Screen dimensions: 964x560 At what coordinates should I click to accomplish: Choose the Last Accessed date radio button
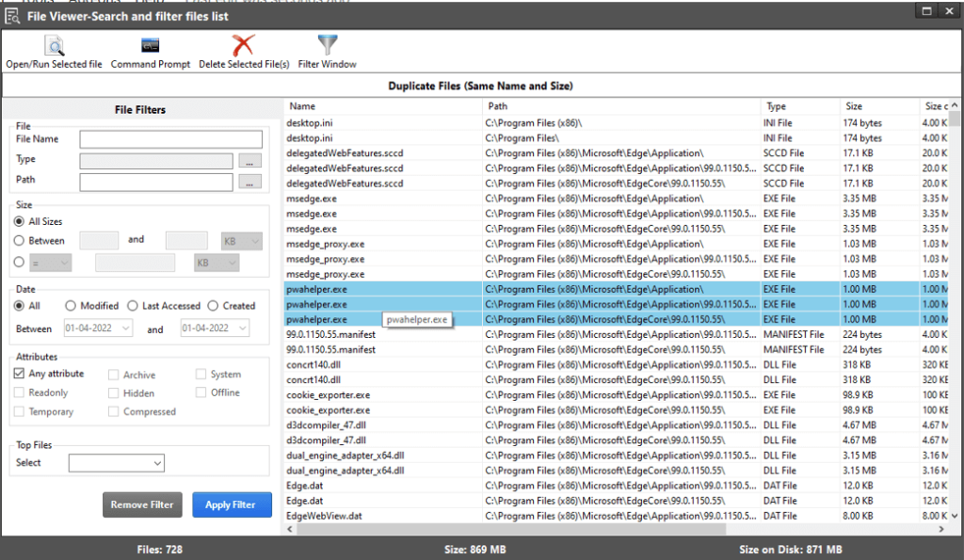coord(132,306)
